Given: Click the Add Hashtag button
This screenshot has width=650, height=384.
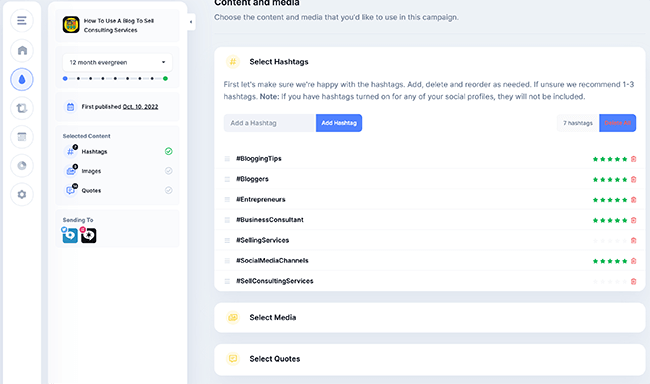Looking at the screenshot, I should pos(339,123).
